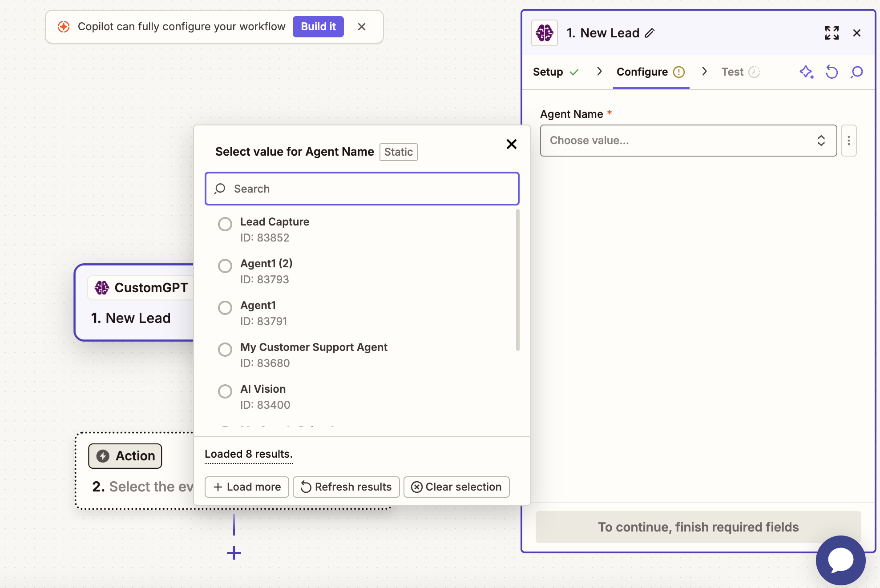The image size is (880, 588).
Task: Click the search magnifier in panel header
Action: (856, 72)
